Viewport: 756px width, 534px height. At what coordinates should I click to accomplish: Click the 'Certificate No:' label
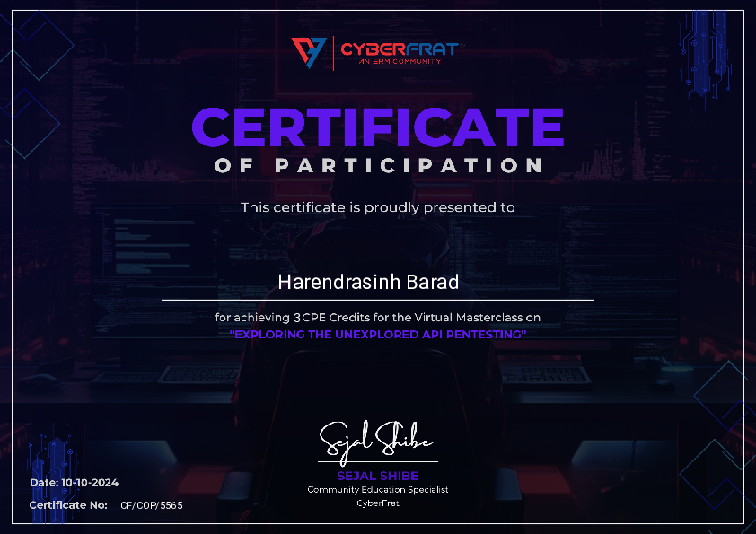pyautogui.click(x=68, y=505)
